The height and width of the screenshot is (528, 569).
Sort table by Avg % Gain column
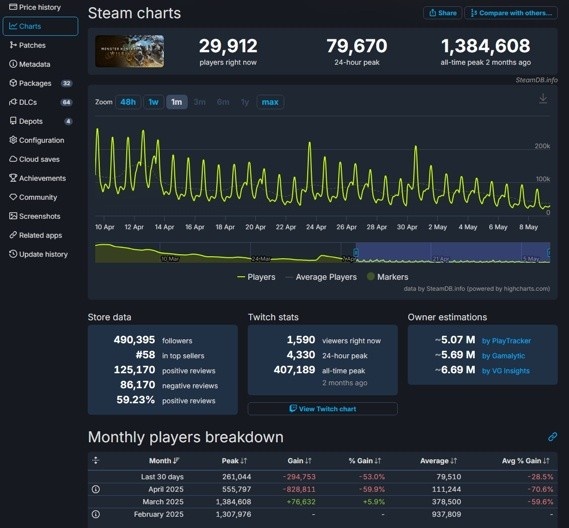tap(525, 461)
